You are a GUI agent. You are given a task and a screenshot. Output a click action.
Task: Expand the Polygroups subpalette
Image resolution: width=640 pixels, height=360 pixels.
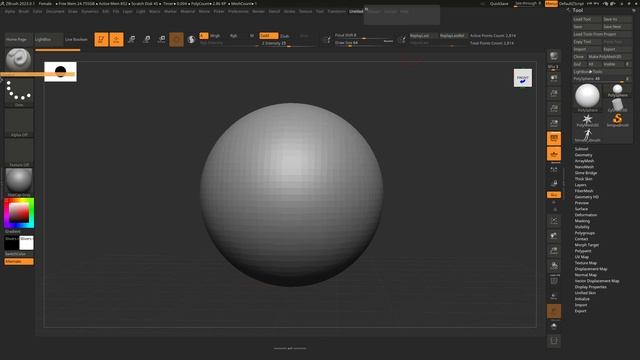[x=584, y=233]
